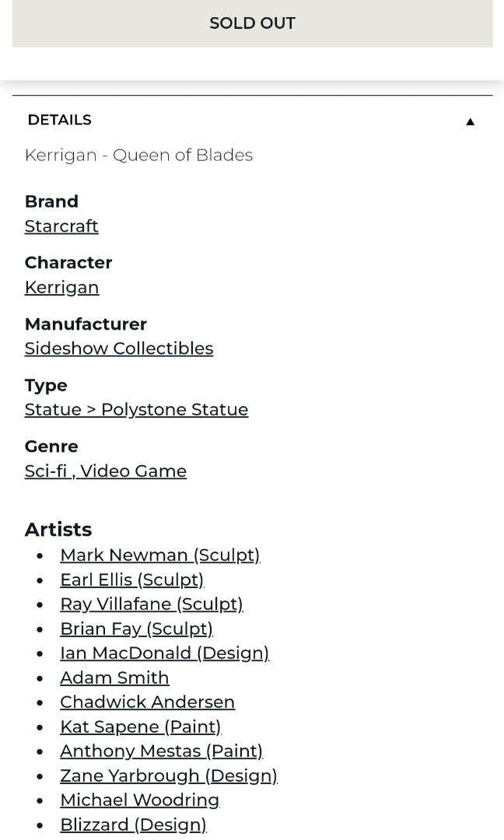This screenshot has height=840, width=504.
Task: View Chadwick Andersen's artist page
Action: tap(147, 702)
